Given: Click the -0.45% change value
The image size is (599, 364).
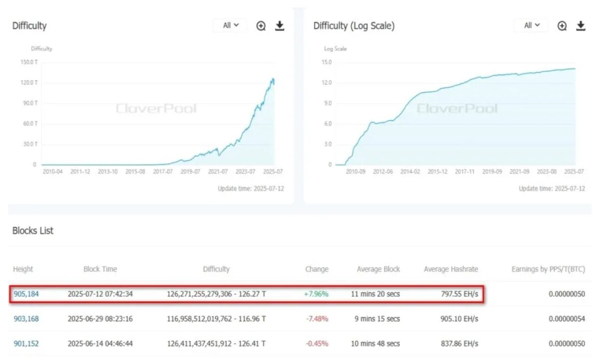Looking at the screenshot, I should (316, 344).
